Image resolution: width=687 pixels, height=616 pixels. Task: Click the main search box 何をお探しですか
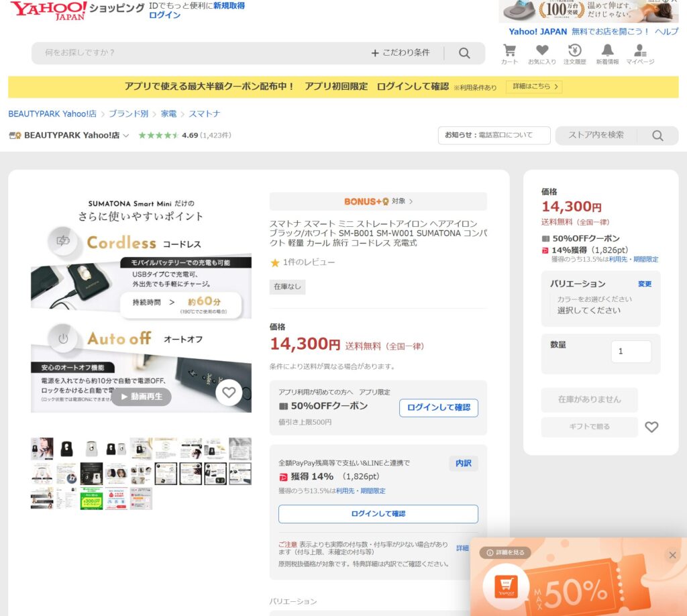pos(201,53)
